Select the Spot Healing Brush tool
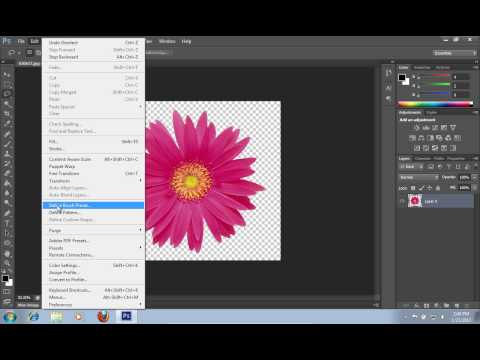This screenshot has height=360, width=480. 7,134
